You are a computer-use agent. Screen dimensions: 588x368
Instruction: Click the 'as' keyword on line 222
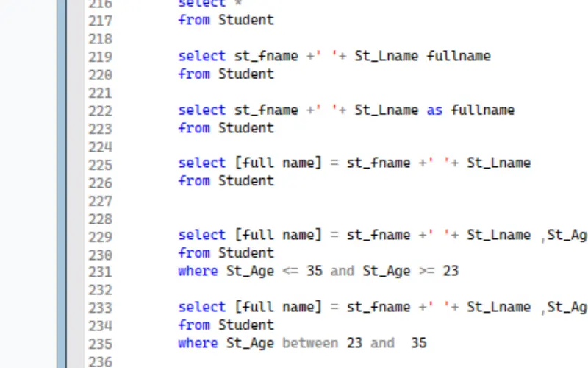pos(434,110)
